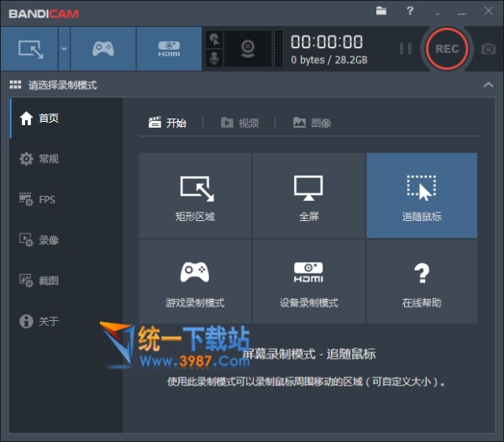Toggle webcam overlay icon

click(x=248, y=49)
